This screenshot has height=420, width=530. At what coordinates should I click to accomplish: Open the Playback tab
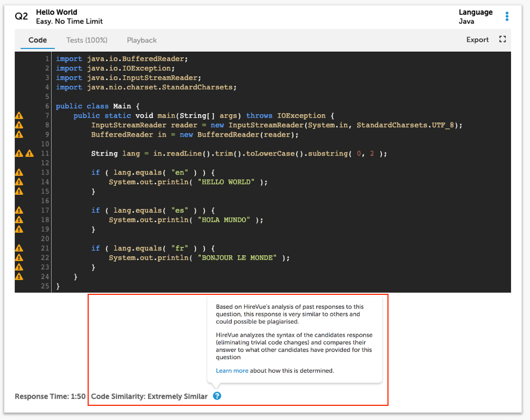tap(141, 40)
